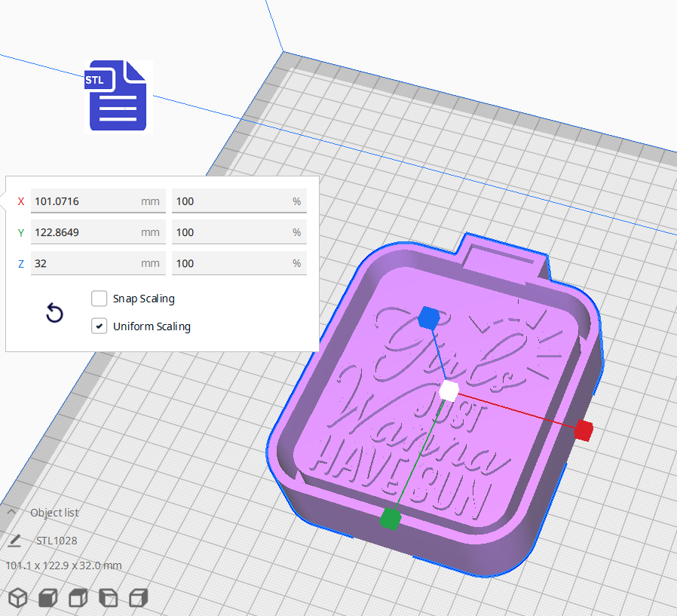The image size is (677, 616).
Task: Click the reset scale circular arrow icon
Action: 54,312
